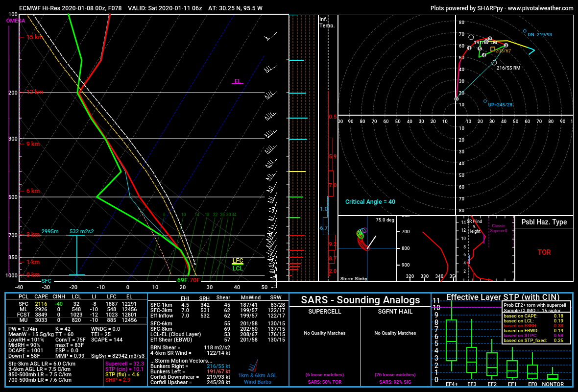Click the ML parcel row label
This screenshot has height=392, width=578.
point(24,310)
